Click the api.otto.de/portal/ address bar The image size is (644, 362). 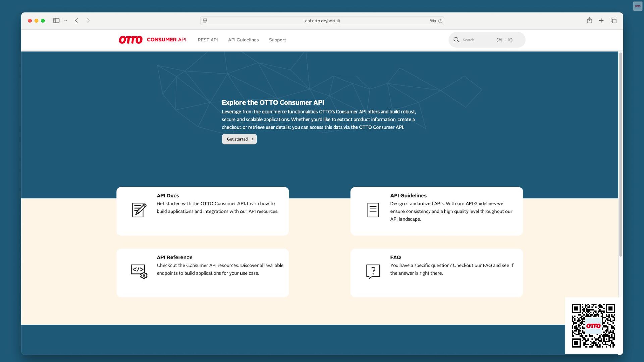(322, 21)
